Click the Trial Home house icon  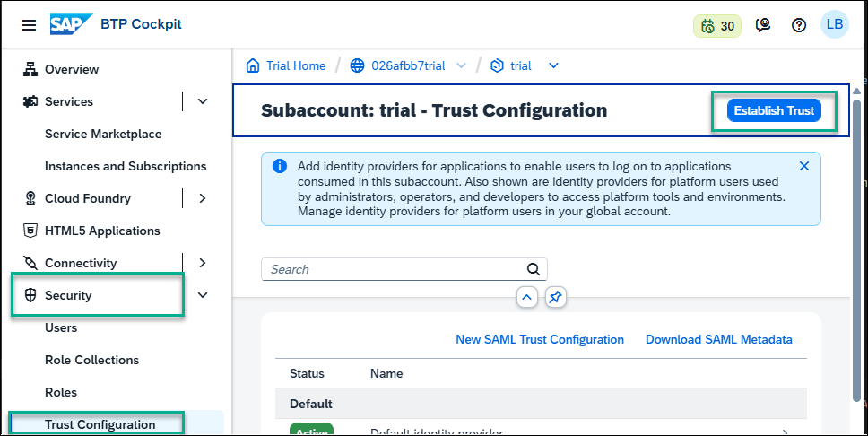[x=253, y=65]
